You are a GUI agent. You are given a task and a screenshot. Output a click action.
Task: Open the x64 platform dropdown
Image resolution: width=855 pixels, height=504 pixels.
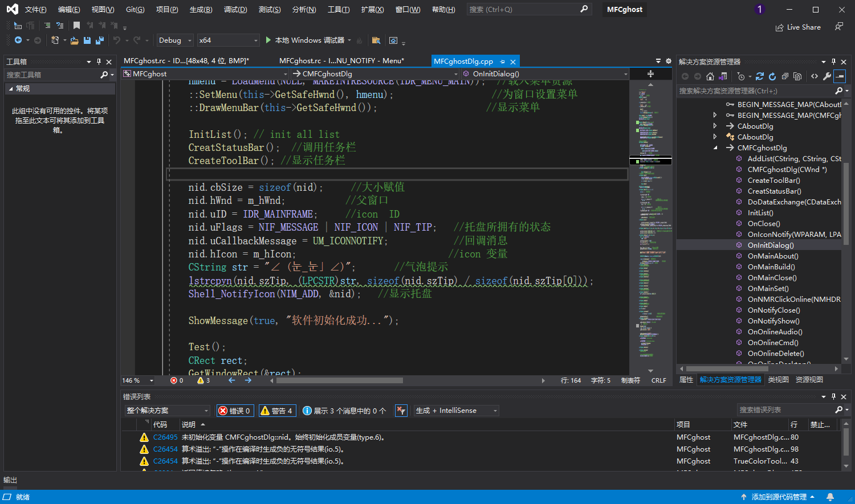228,40
